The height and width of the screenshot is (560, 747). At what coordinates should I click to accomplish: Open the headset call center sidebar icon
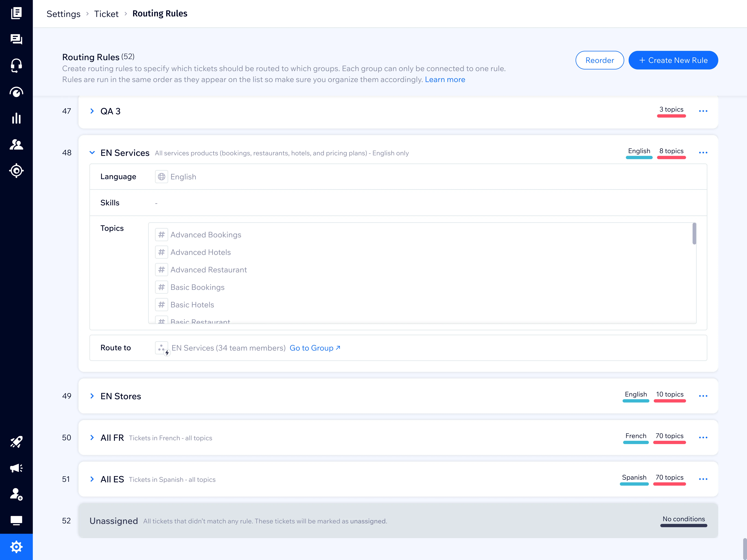[x=16, y=65]
